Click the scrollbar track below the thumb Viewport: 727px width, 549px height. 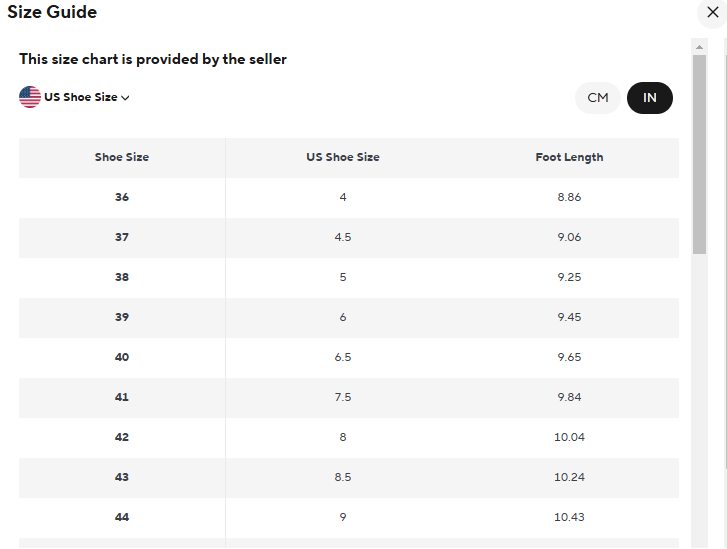tap(699, 401)
